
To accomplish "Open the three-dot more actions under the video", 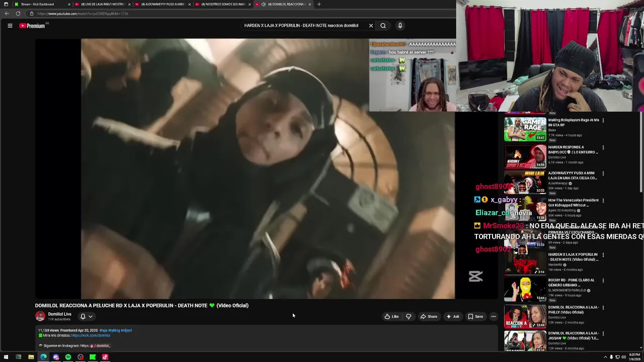I will coord(494,316).
